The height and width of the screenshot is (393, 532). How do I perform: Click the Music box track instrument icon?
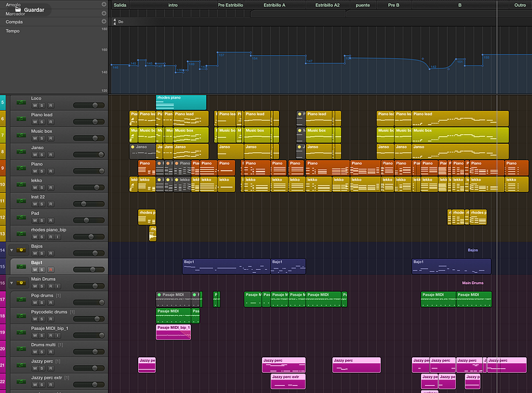[x=21, y=135]
